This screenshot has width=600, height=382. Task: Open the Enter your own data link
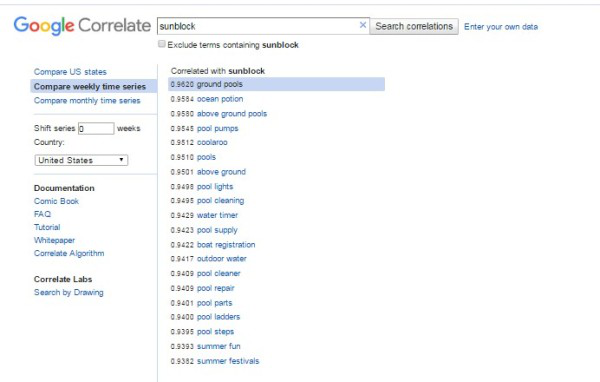click(x=501, y=27)
